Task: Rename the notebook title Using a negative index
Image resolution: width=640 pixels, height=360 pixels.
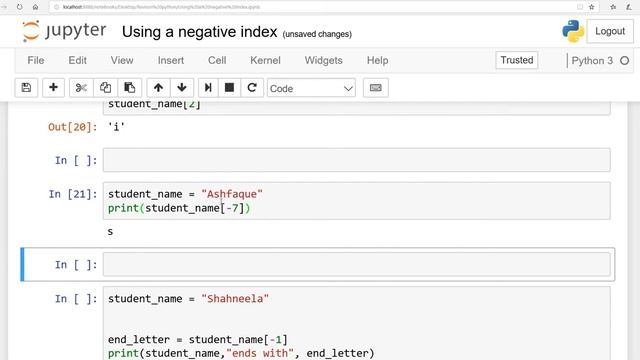Action: 200,32
